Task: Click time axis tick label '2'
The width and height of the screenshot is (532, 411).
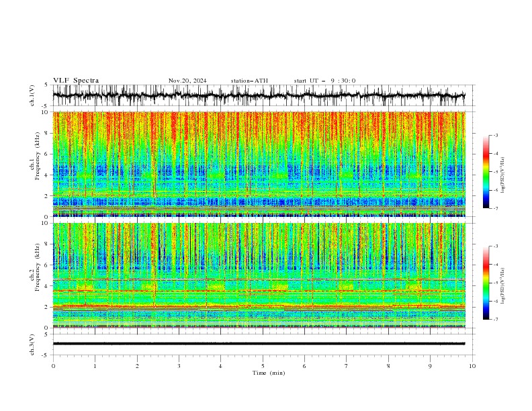Action: click(137, 366)
